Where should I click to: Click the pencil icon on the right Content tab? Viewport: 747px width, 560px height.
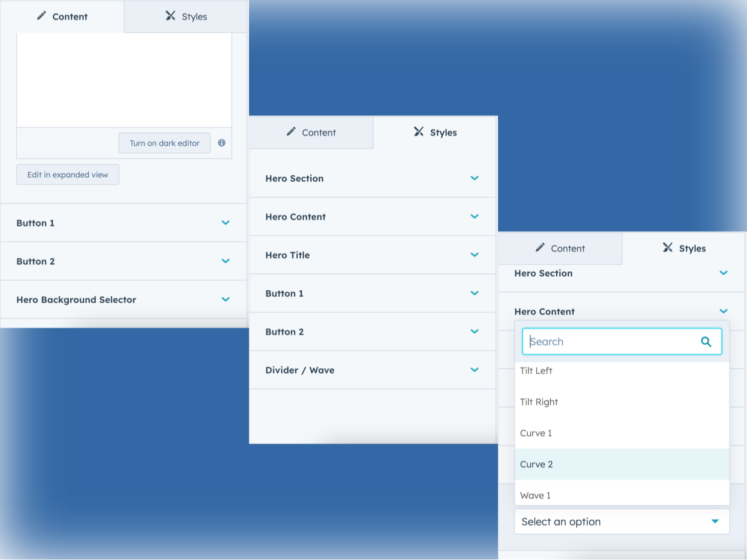[540, 248]
